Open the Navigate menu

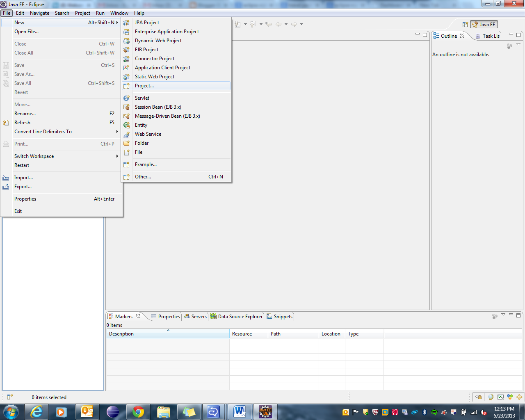click(x=39, y=13)
